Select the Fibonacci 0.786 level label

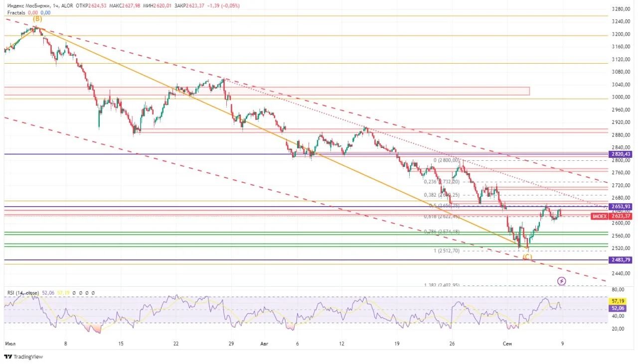[442, 232]
